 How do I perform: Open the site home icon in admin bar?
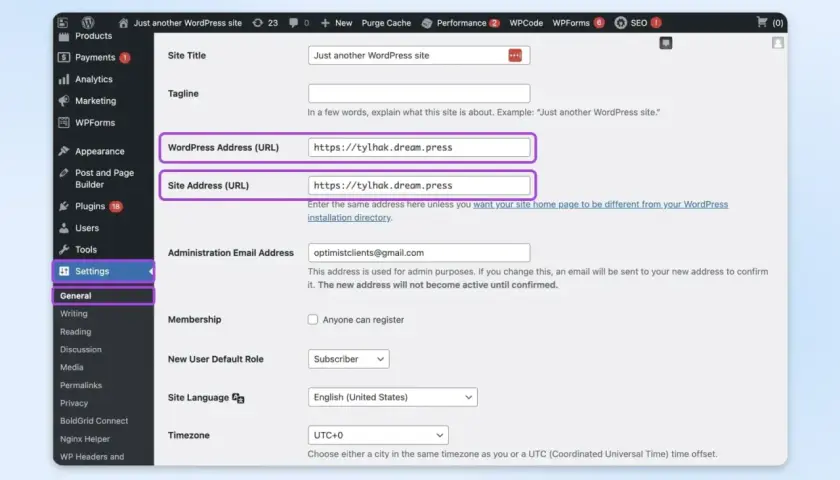(x=123, y=23)
